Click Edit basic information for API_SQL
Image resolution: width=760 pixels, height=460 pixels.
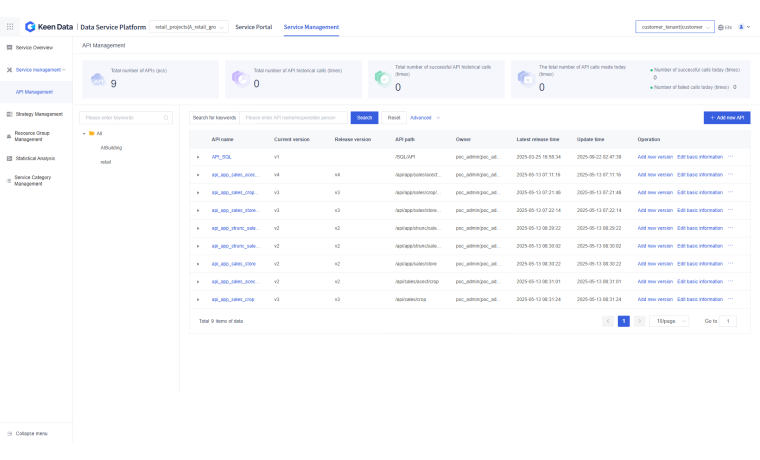coord(700,157)
